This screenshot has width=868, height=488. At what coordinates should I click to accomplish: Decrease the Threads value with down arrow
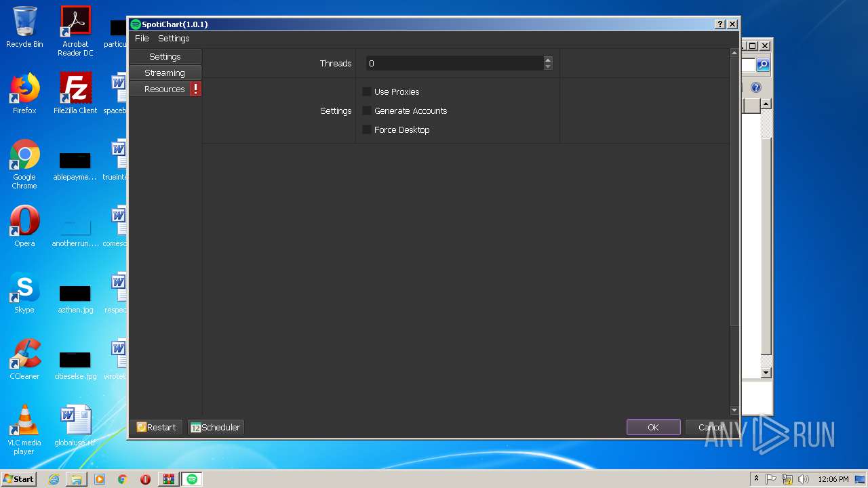(x=548, y=66)
